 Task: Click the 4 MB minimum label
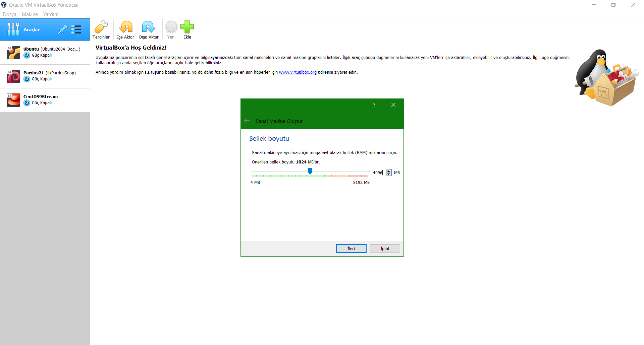[255, 183]
